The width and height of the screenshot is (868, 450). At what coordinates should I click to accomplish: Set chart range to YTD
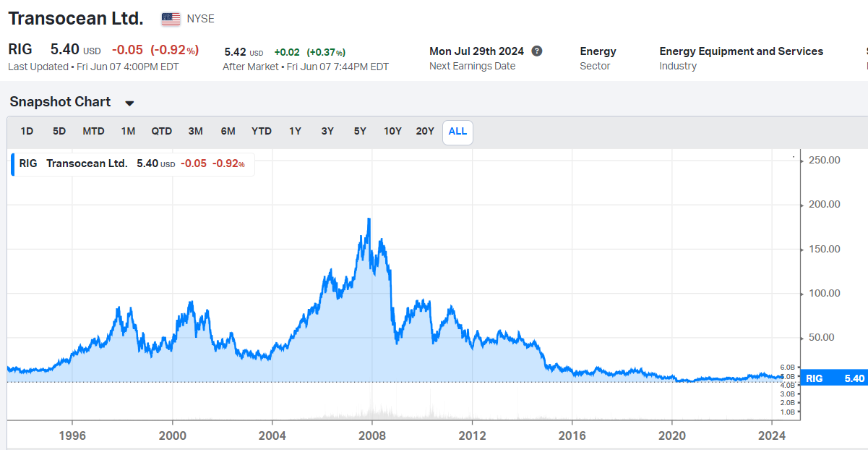click(262, 131)
